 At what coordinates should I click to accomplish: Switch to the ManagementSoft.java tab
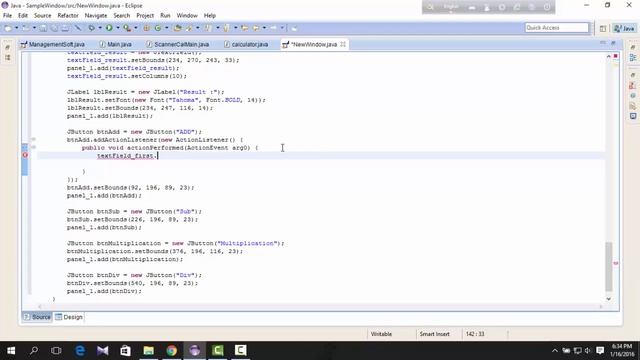point(53,44)
